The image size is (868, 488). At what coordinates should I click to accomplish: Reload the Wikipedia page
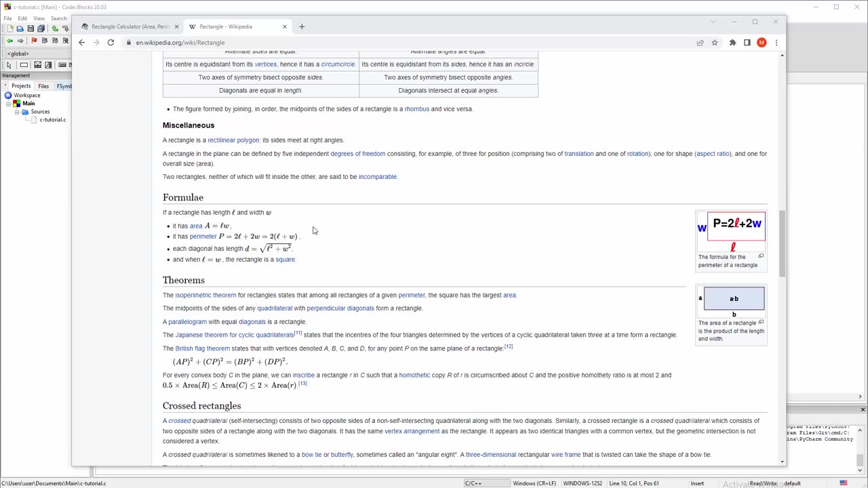coord(111,43)
